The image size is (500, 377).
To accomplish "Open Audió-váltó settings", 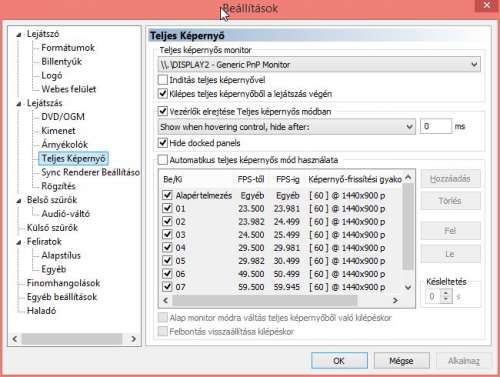I will point(66,214).
